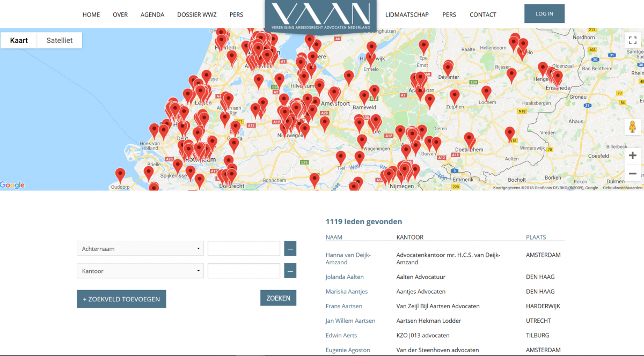Switch map to Satelliet view
This screenshot has width=644, height=356.
pyautogui.click(x=60, y=40)
